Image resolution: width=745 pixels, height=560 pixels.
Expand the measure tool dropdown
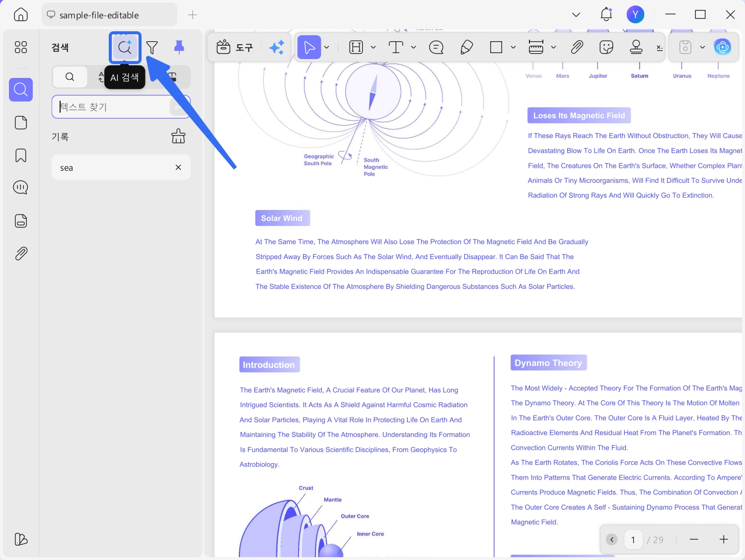[554, 47]
